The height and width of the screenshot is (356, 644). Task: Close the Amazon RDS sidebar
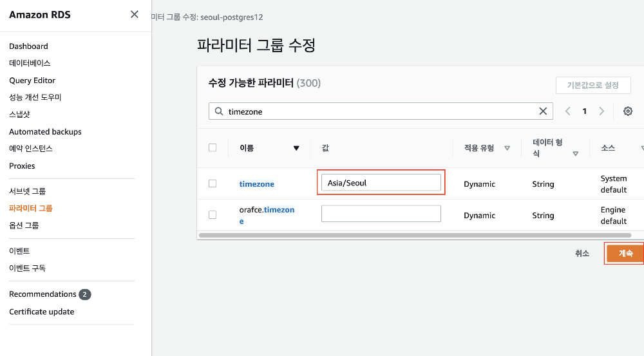(x=135, y=14)
